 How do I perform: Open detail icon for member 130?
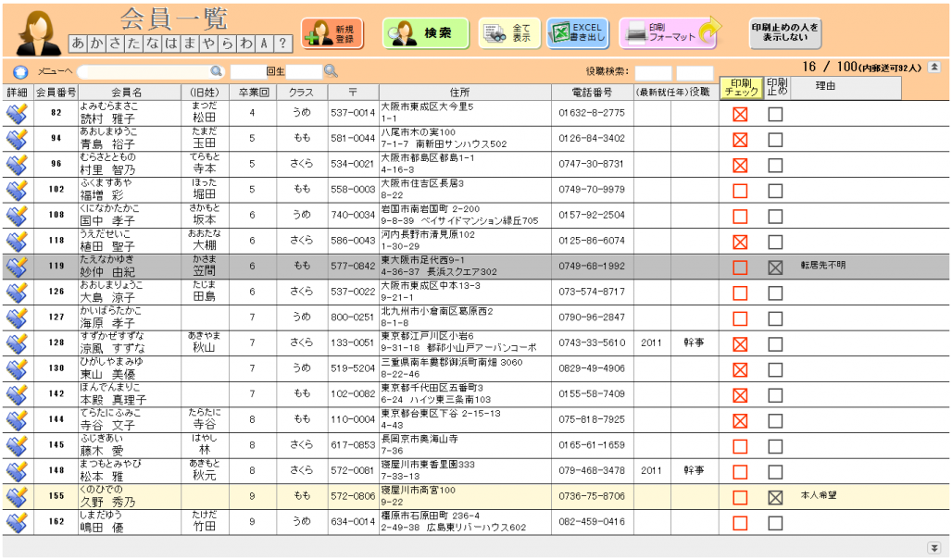coord(17,369)
